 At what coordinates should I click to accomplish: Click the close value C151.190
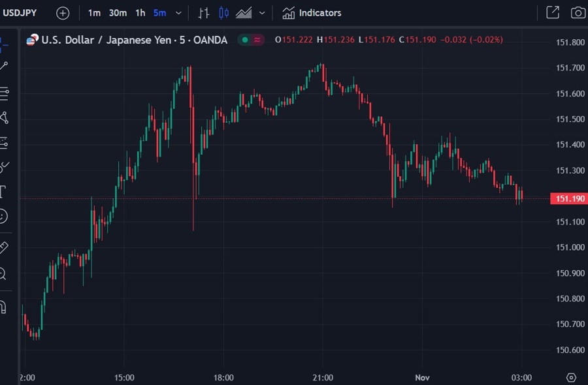[417, 40]
